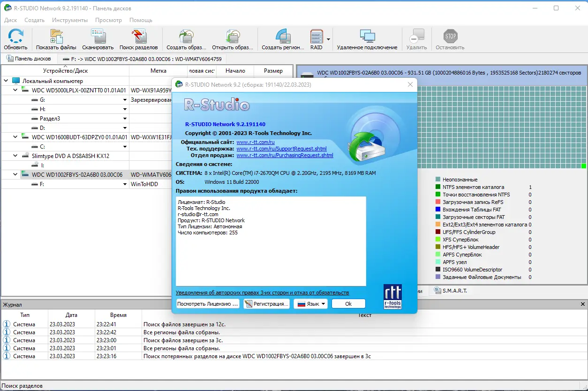Click the Метка column header

(158, 71)
